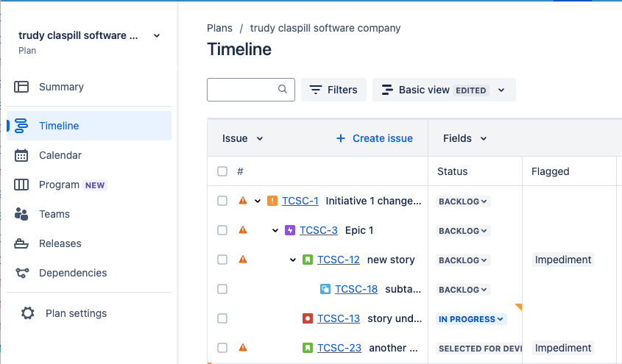Open the Fields dropdown
The height and width of the screenshot is (364, 622).
coord(465,138)
